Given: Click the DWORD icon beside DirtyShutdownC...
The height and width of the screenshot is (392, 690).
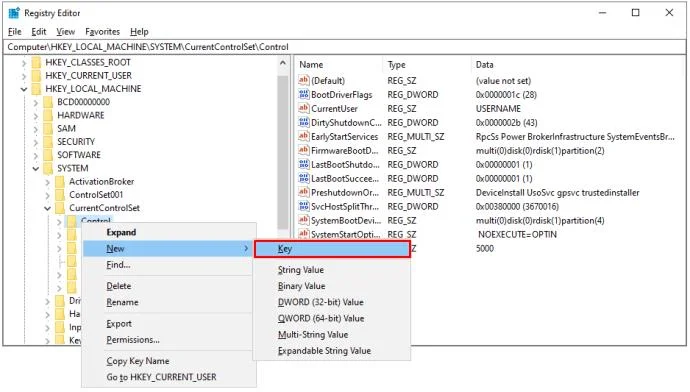Looking at the screenshot, I should tap(303, 122).
